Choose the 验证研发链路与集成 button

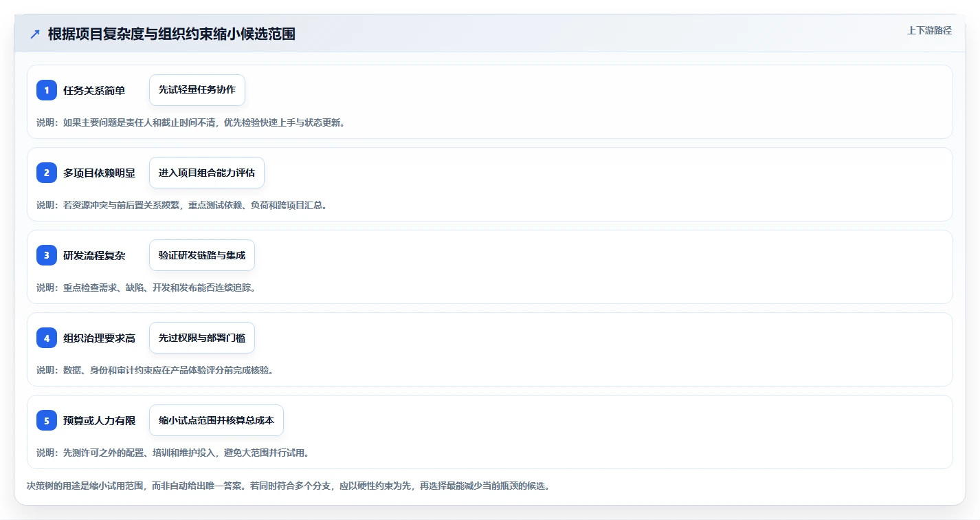pyautogui.click(x=202, y=255)
